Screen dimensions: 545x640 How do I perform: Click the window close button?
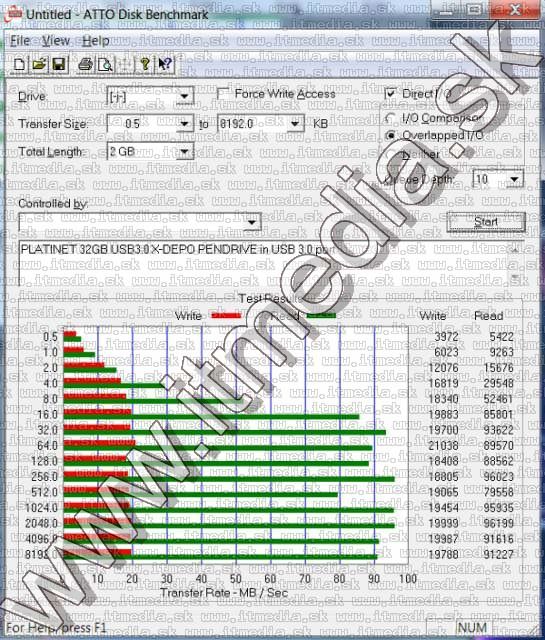click(x=515, y=9)
